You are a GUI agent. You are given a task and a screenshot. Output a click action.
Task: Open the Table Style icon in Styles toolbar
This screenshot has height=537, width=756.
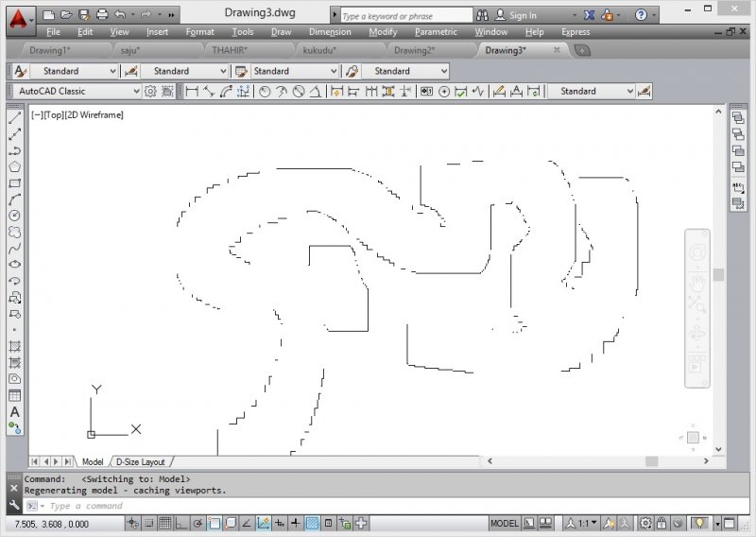[241, 71]
